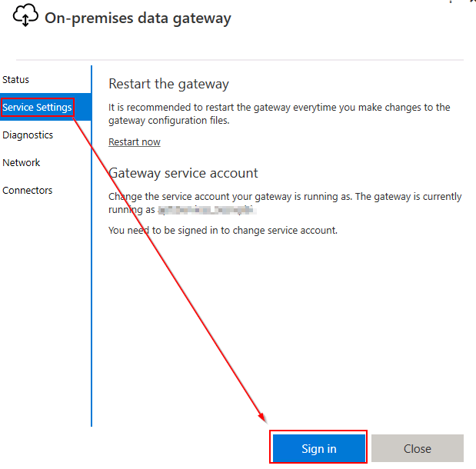Click the Restart the gateway heading
Screen dimensions: 476x469
tap(169, 84)
